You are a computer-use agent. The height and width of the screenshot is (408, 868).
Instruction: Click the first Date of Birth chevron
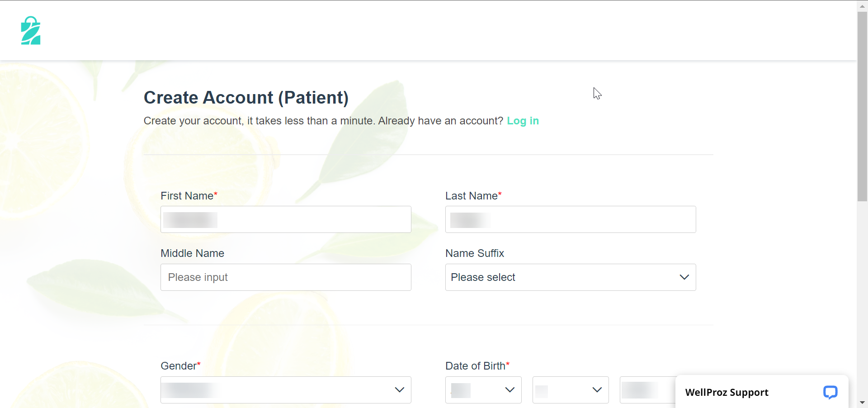pyautogui.click(x=510, y=390)
